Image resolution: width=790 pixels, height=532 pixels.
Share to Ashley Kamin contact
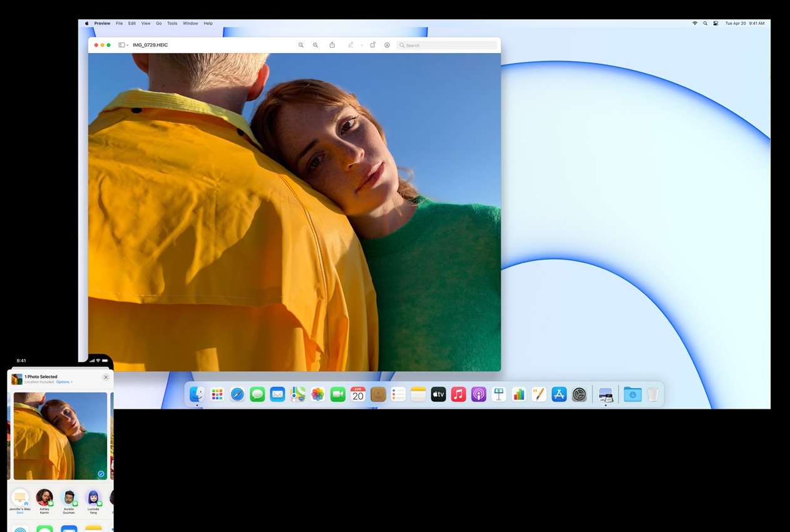(x=44, y=498)
